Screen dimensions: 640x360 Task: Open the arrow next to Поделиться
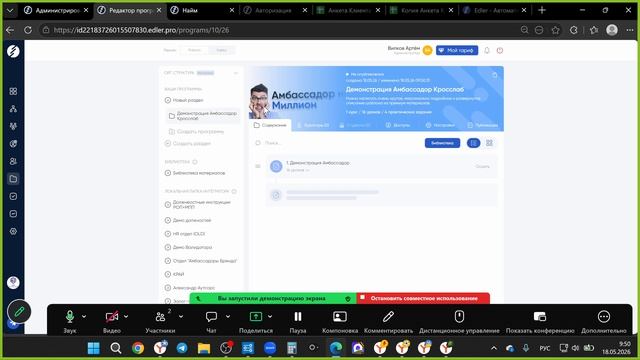[x=270, y=316]
